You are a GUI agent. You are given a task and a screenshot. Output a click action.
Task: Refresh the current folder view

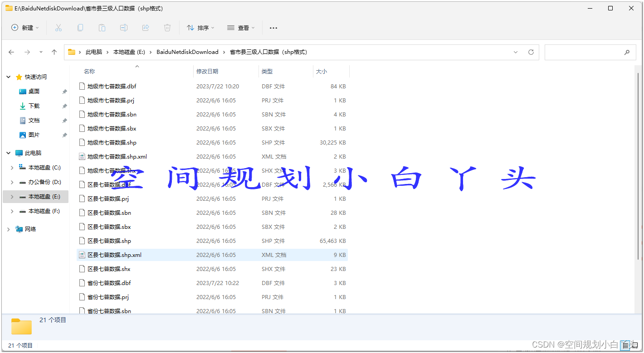point(531,52)
